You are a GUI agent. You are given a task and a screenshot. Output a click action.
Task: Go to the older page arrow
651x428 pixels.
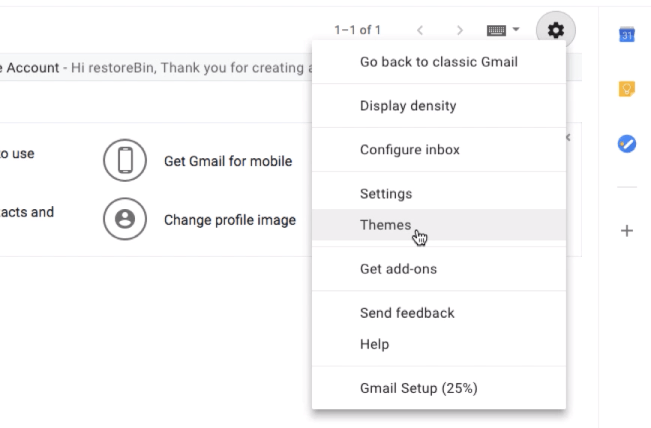(459, 30)
